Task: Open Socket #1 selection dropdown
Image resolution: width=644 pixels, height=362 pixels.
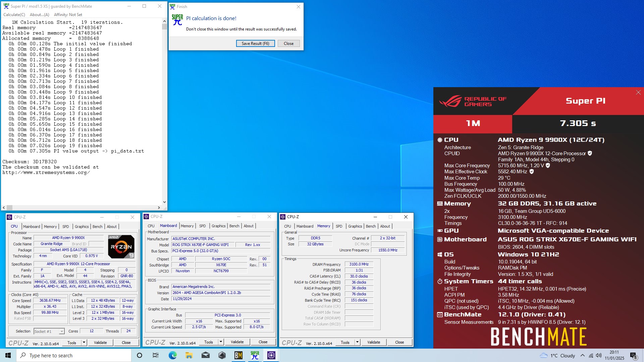Action: click(49, 331)
